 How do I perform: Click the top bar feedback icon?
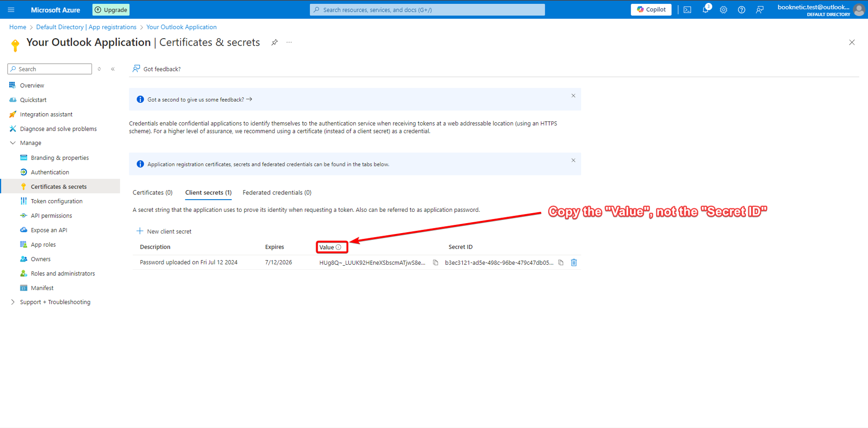[760, 10]
